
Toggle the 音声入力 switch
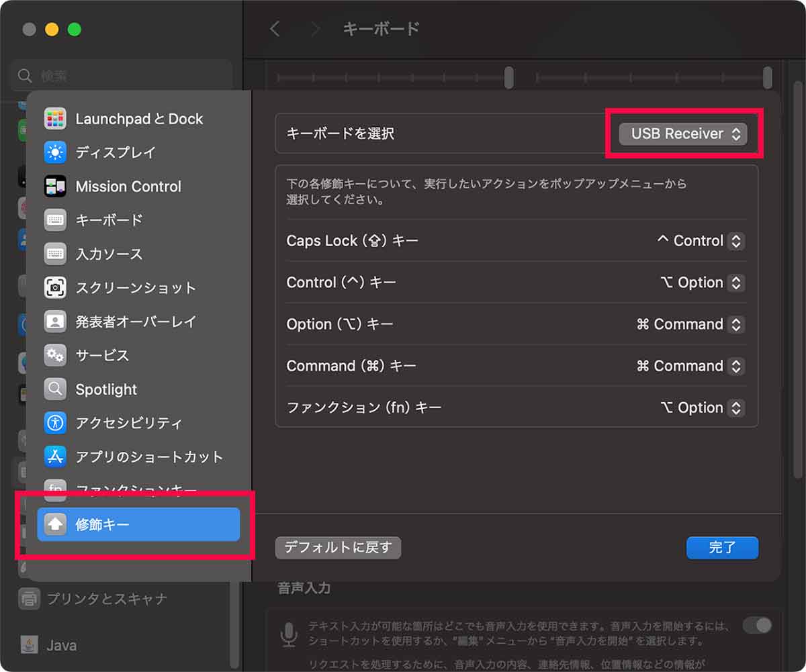coord(757,626)
